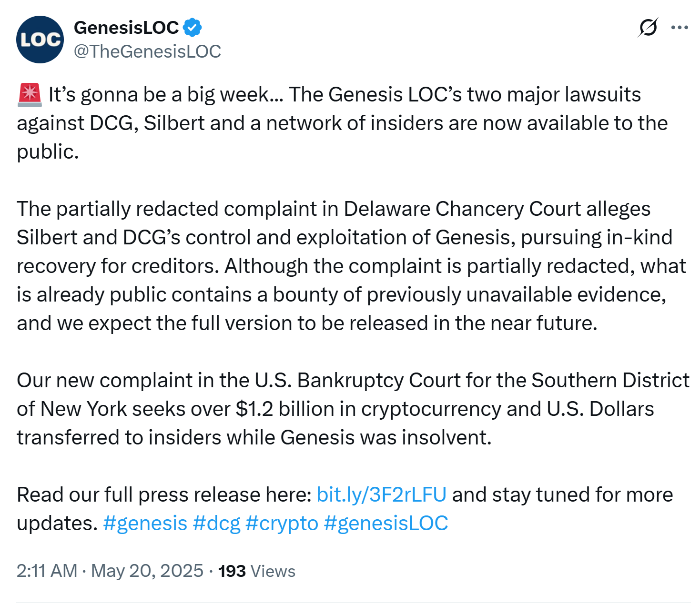Click the red siren emoji
The width and height of the screenshot is (700, 605).
(x=30, y=94)
